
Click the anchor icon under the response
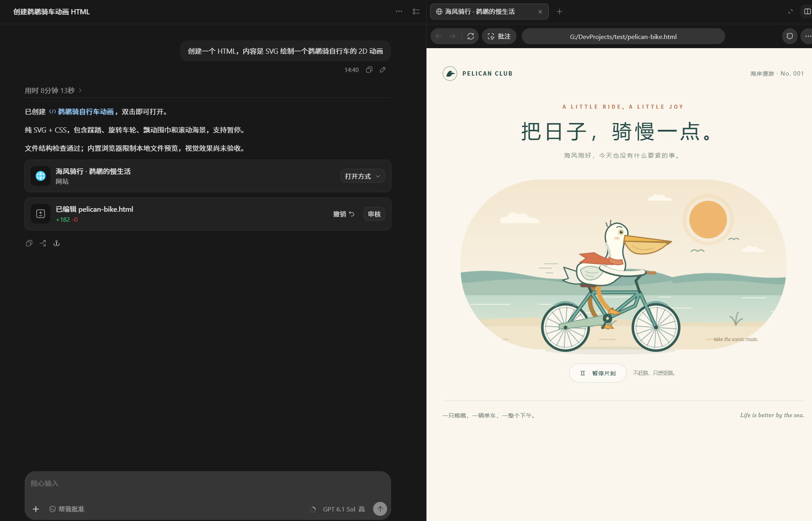(x=57, y=243)
